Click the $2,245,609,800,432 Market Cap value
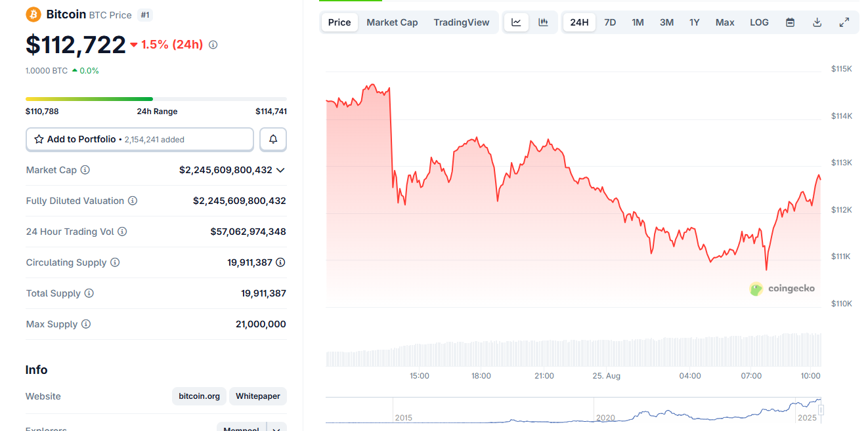Screen dimensions: 868x431 226,170
